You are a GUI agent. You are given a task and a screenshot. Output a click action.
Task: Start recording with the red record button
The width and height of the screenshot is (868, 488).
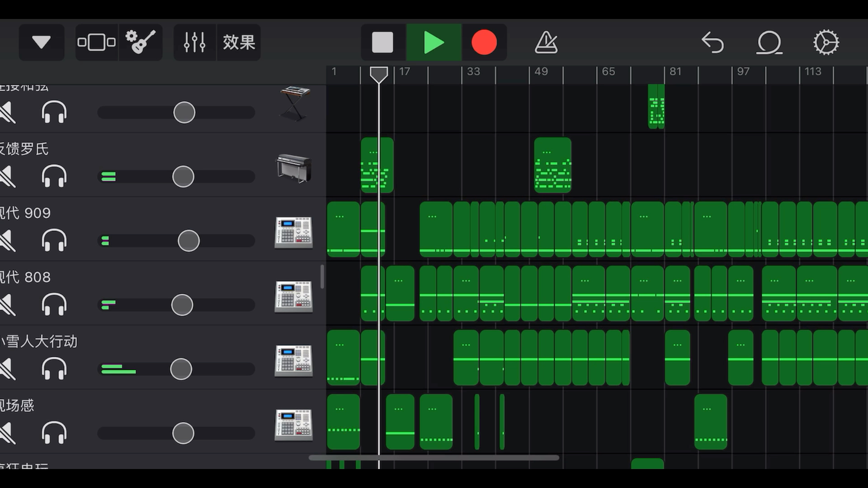click(484, 42)
